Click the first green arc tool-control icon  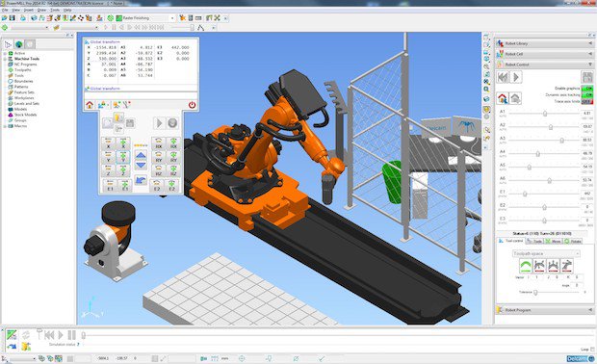tap(526, 266)
